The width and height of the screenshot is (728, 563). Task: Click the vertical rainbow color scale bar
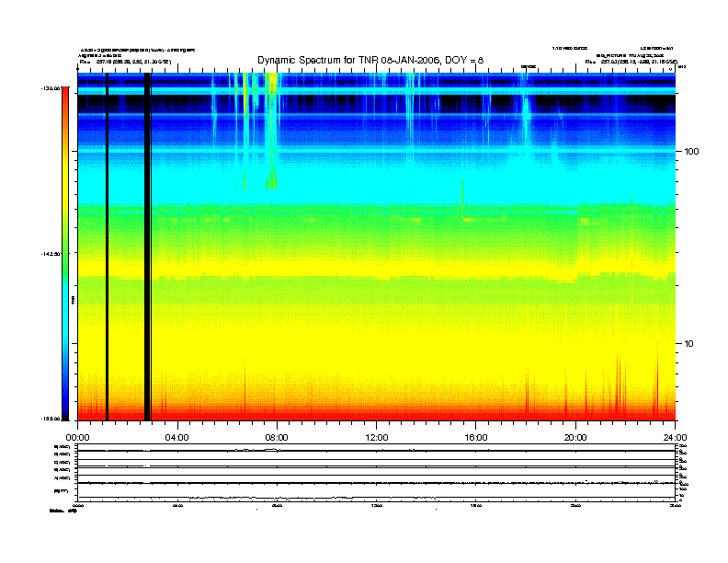[65, 253]
